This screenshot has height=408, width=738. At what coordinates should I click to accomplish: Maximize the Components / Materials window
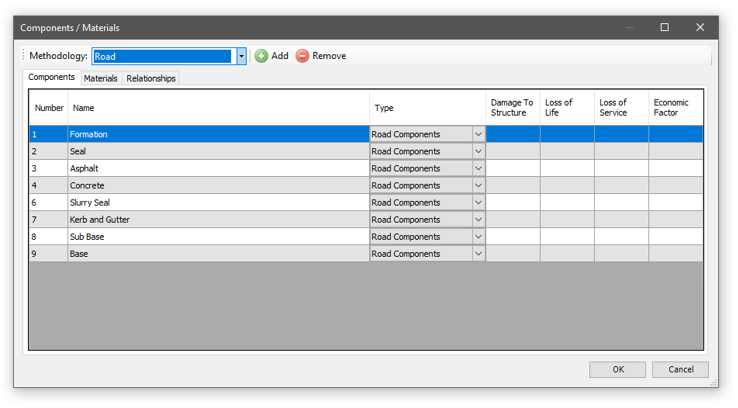(664, 28)
